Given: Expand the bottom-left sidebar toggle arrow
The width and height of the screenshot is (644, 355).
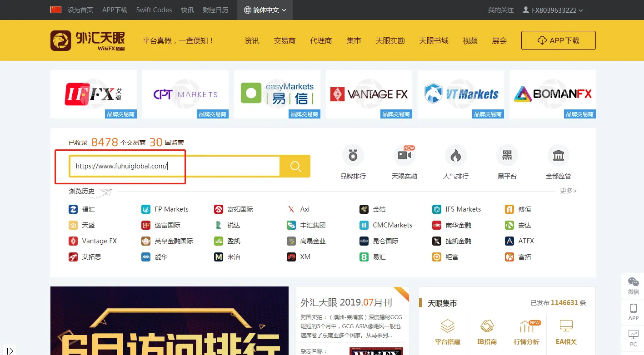Looking at the screenshot, I should (10, 350).
